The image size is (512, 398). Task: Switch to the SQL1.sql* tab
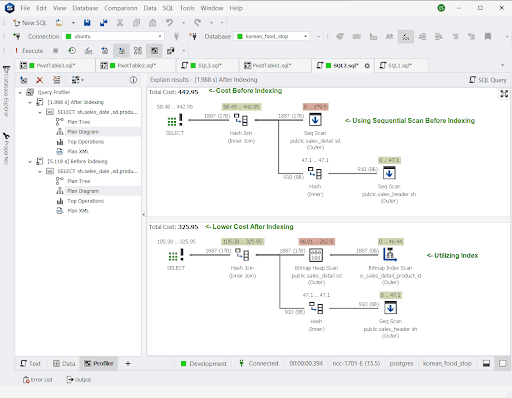pos(401,66)
